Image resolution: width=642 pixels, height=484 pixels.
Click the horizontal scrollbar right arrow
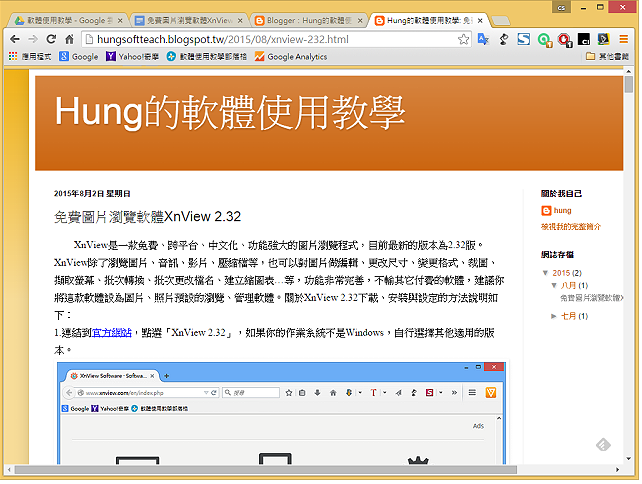click(617, 470)
